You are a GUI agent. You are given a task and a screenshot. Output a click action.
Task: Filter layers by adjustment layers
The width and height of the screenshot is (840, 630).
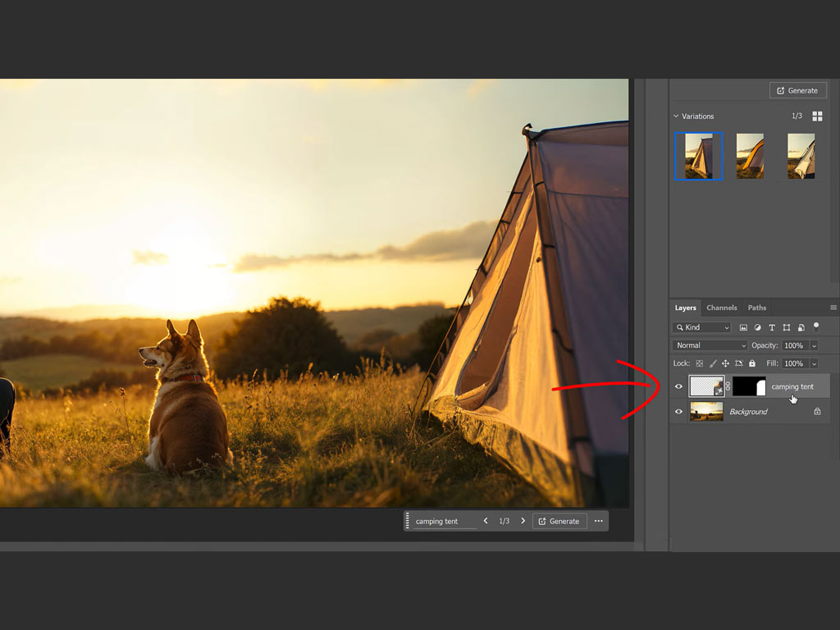(x=757, y=327)
